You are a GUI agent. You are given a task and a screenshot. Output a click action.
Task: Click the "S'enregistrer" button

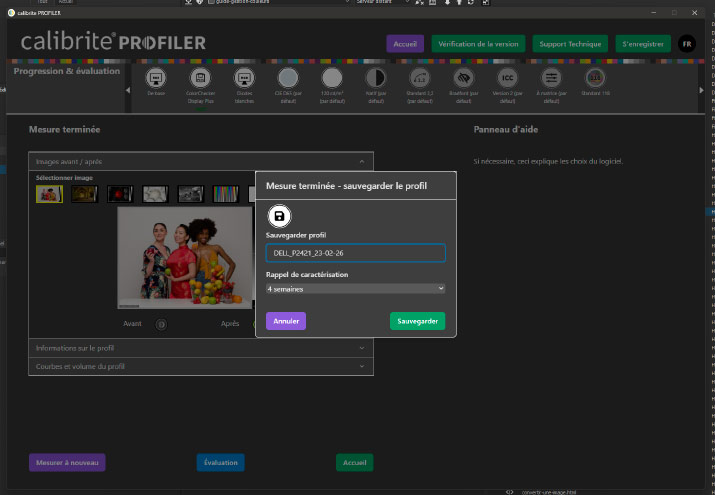pos(643,44)
